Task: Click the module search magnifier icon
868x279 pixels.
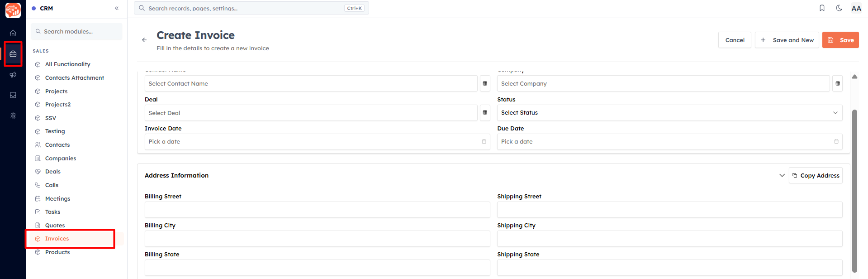Action: tap(38, 32)
